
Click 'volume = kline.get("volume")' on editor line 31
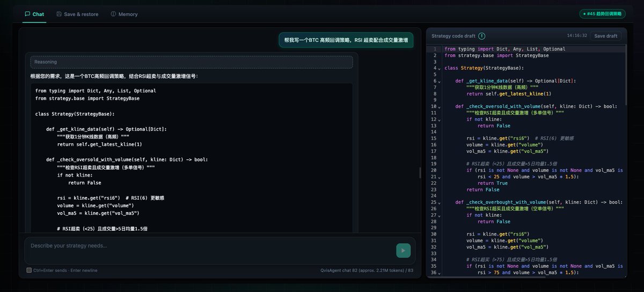(x=504, y=241)
